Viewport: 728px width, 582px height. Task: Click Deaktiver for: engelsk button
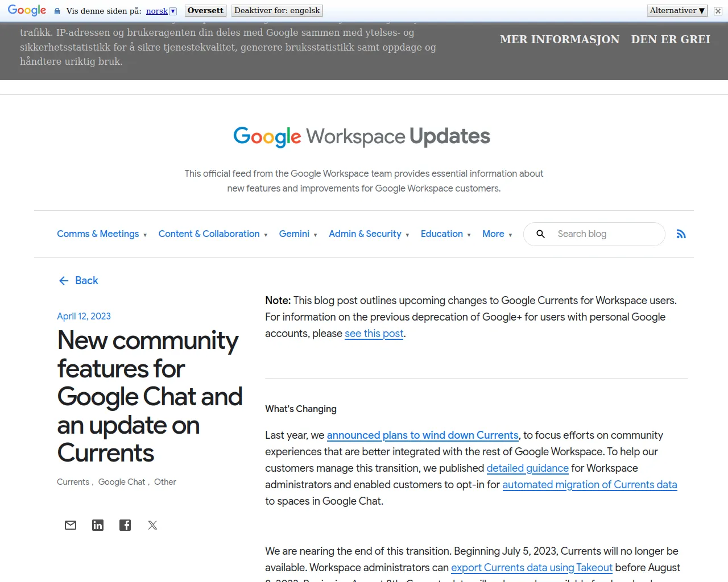coord(277,11)
